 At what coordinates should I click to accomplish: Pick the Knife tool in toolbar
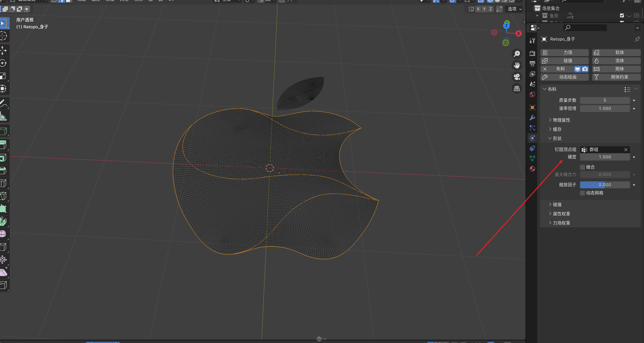4,196
